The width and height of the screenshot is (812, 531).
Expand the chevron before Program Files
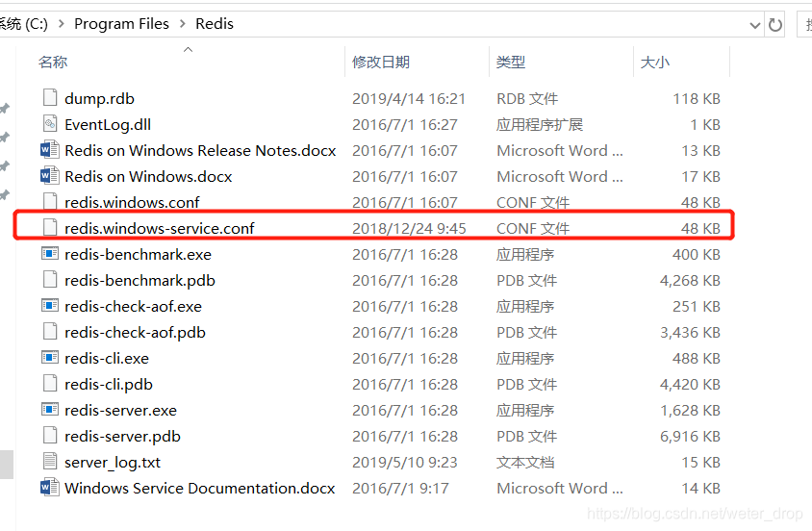(x=62, y=24)
